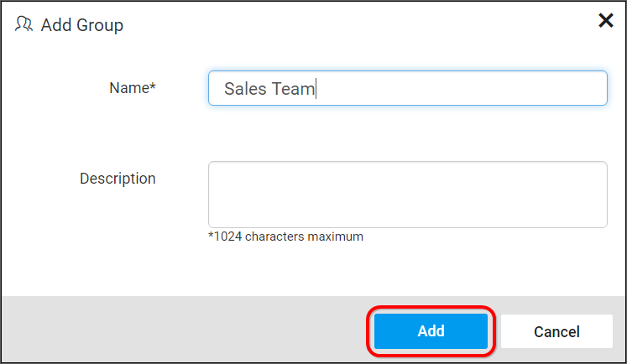Viewport: 627px width, 364px height.
Task: Cancel the Add Group dialog
Action: (556, 331)
